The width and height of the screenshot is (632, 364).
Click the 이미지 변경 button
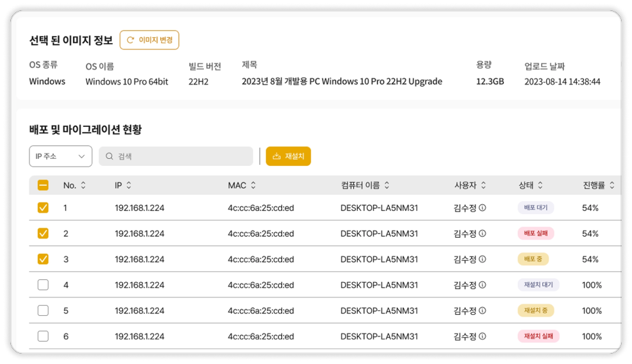click(x=149, y=40)
